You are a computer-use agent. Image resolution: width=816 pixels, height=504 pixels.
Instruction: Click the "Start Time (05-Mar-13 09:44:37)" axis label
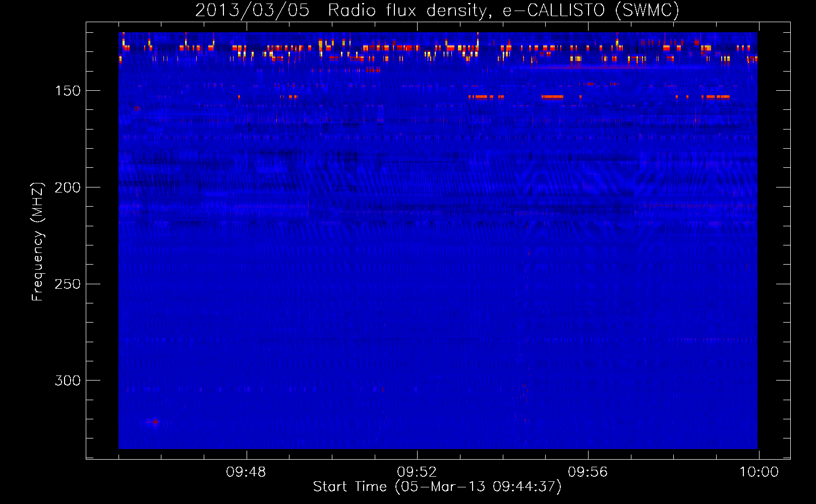click(437, 487)
